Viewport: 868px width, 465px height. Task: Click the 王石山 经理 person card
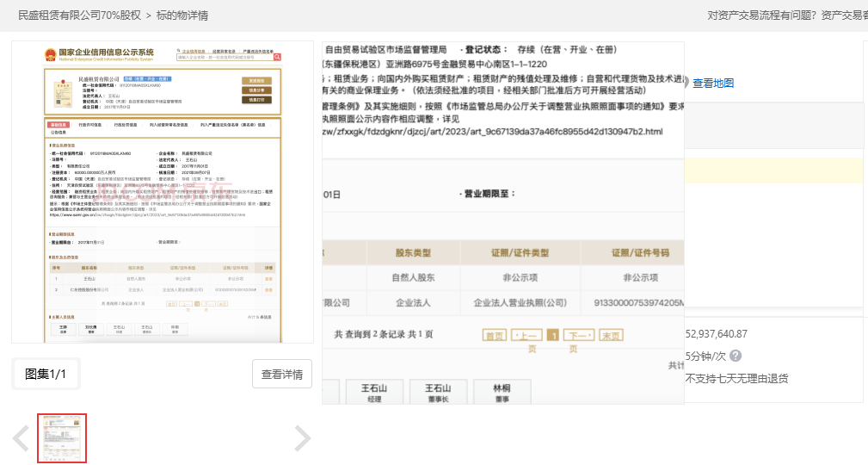pos(374,392)
